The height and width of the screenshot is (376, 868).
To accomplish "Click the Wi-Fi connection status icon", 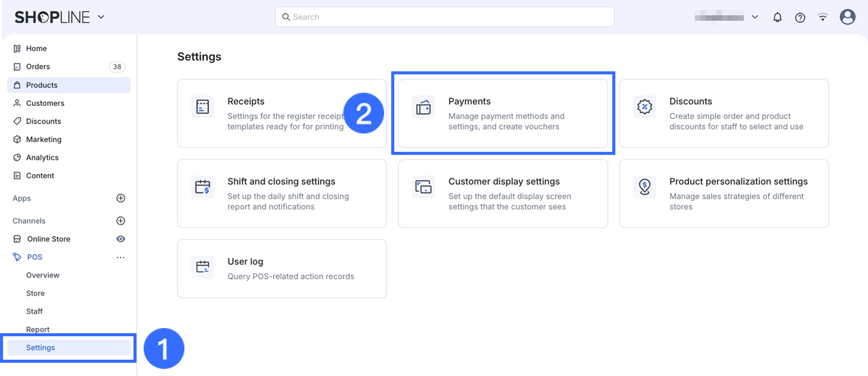I will 823,17.
